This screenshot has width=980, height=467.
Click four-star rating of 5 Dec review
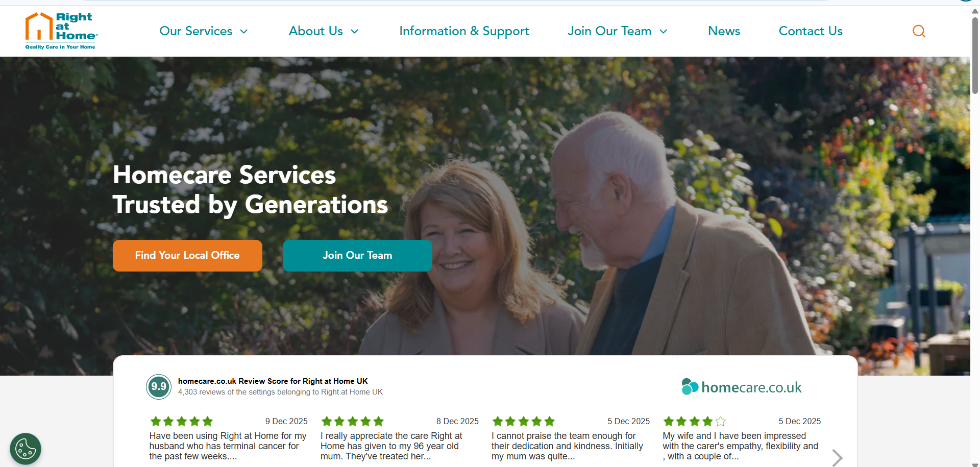(x=694, y=422)
